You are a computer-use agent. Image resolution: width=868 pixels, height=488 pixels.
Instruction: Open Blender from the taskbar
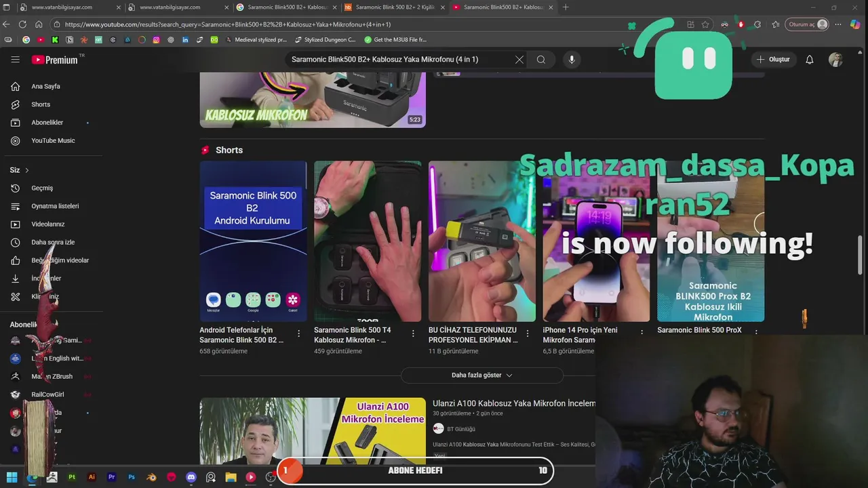151,477
